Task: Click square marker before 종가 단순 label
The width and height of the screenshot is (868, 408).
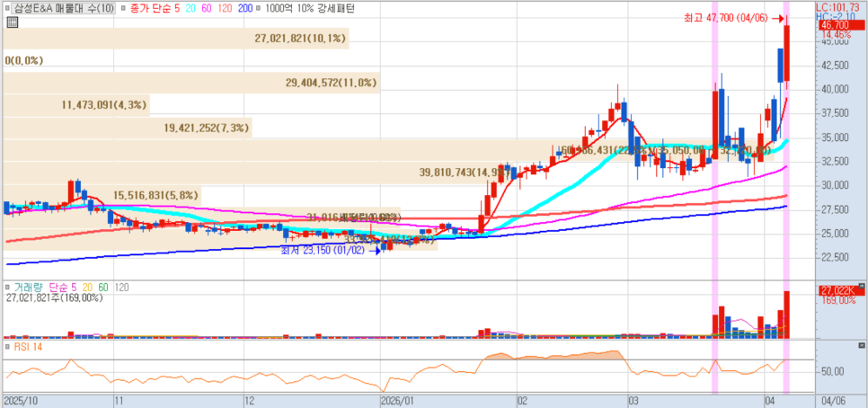Action: (x=121, y=8)
